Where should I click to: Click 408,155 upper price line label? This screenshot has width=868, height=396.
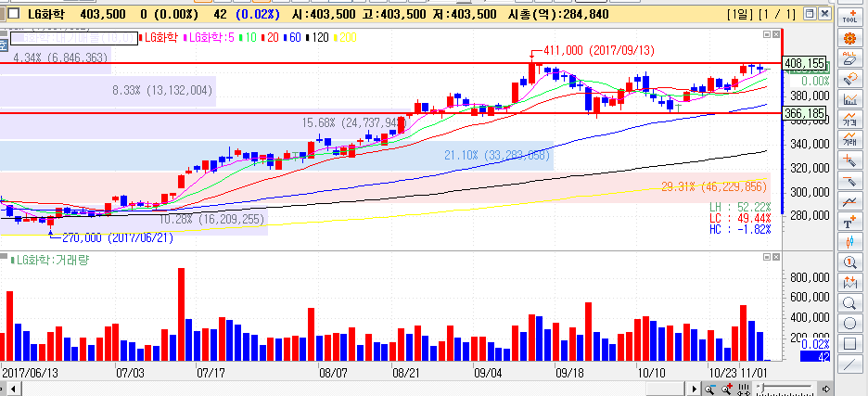point(805,64)
